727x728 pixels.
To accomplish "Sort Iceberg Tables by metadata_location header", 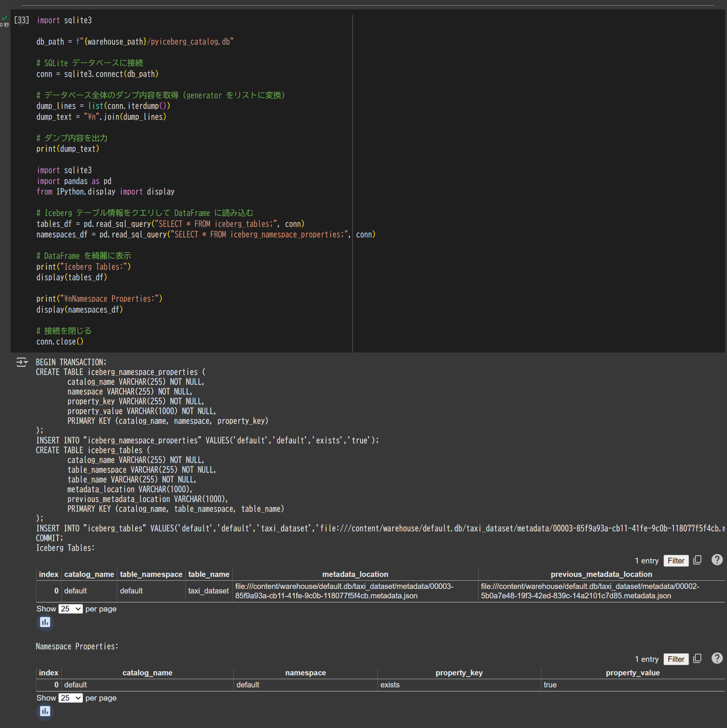I will tap(354, 574).
